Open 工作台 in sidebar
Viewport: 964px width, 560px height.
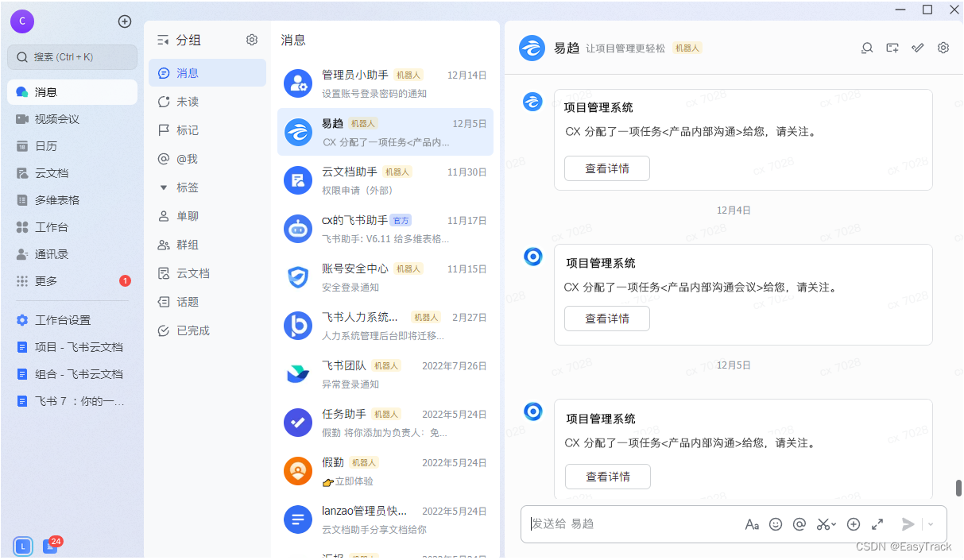pyautogui.click(x=72, y=227)
